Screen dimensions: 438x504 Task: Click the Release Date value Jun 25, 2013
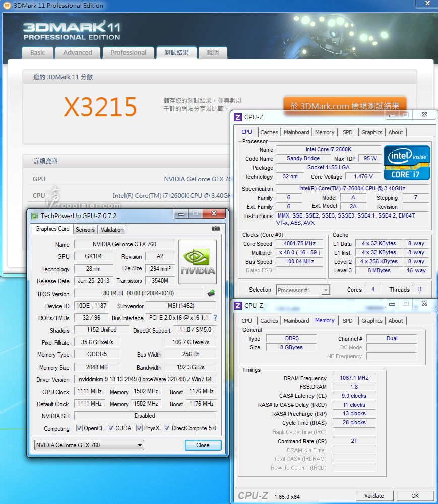click(94, 281)
